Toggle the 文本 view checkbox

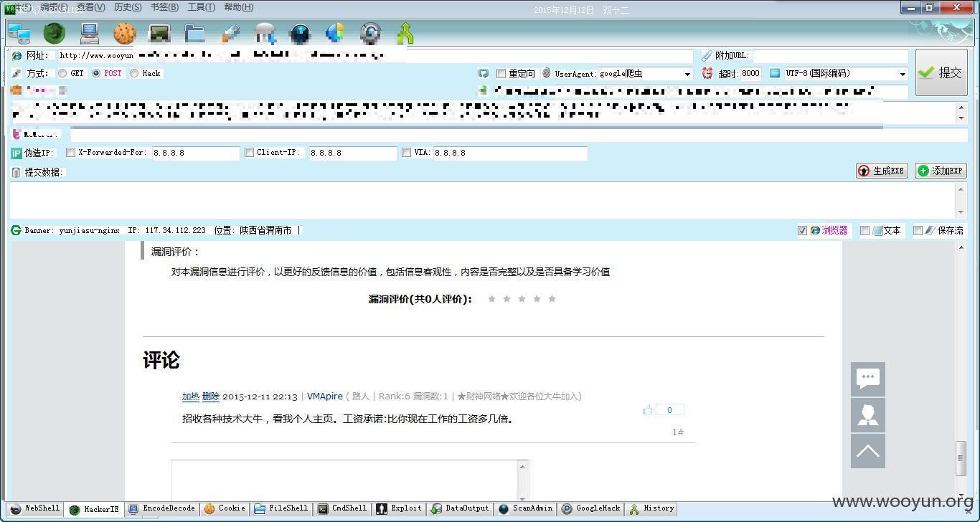(x=864, y=230)
